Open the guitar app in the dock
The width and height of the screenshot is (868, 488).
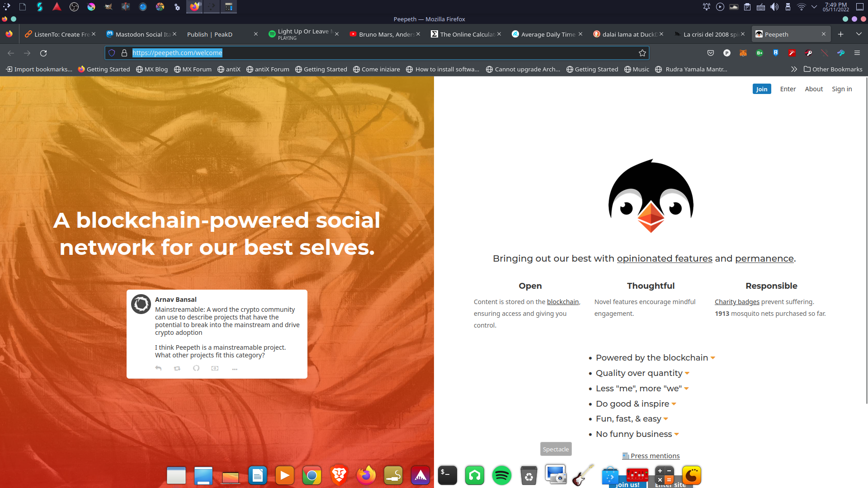click(x=583, y=475)
